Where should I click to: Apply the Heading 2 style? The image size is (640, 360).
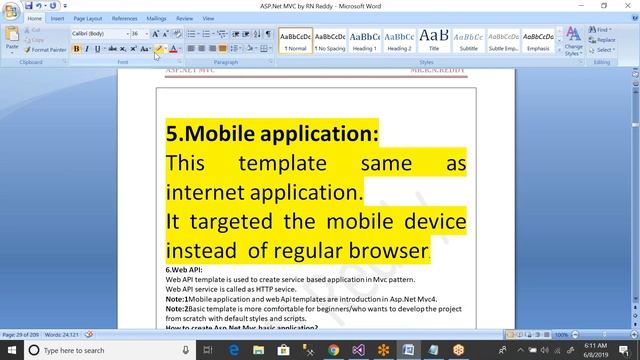pos(399,40)
